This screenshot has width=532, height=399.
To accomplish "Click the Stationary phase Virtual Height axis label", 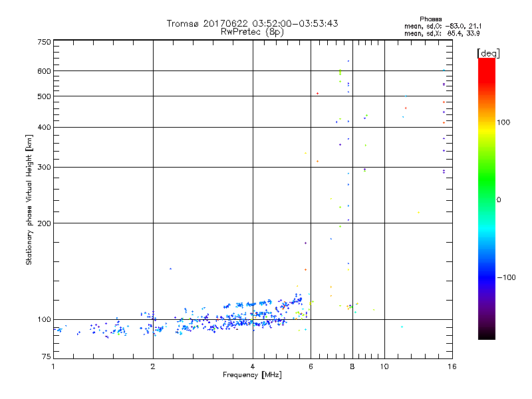I will (29, 199).
